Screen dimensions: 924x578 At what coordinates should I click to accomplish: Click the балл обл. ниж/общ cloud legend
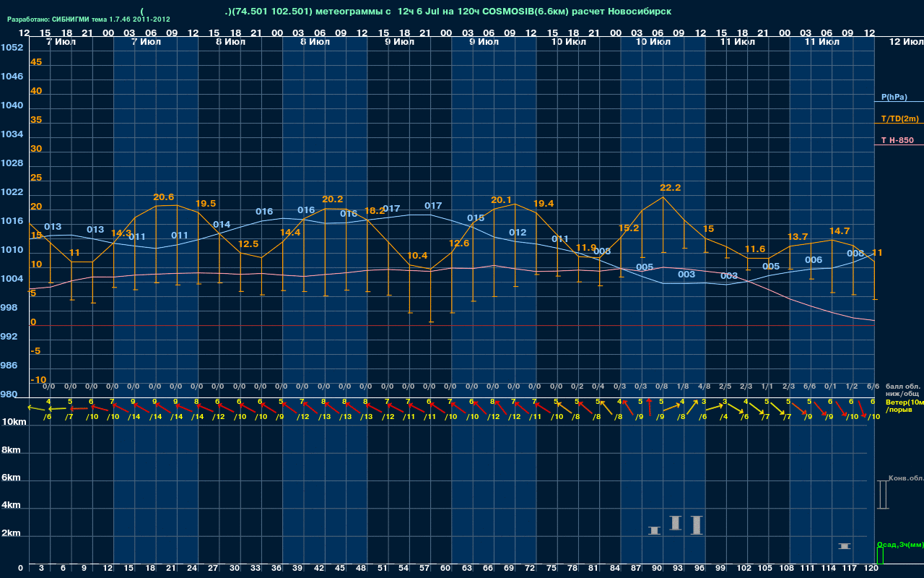903,390
